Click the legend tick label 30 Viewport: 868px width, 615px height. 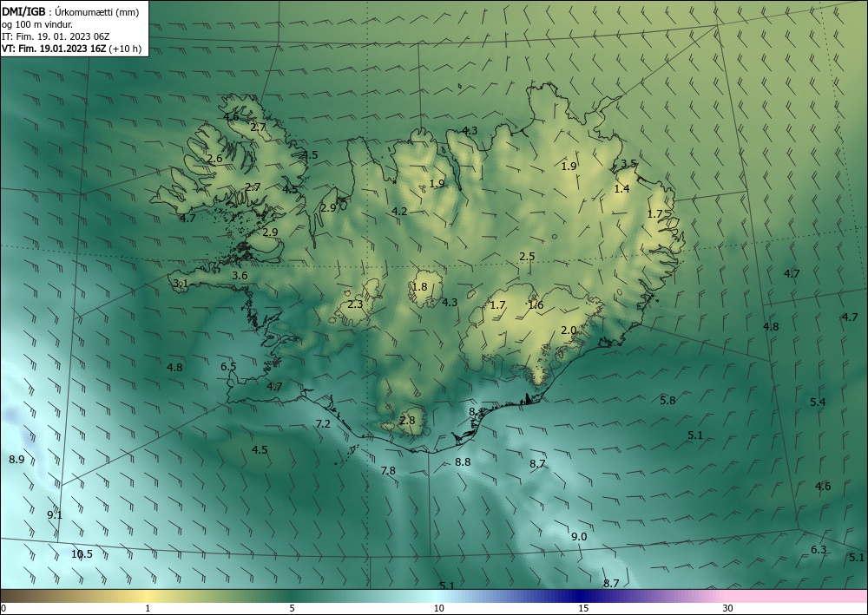click(x=728, y=608)
